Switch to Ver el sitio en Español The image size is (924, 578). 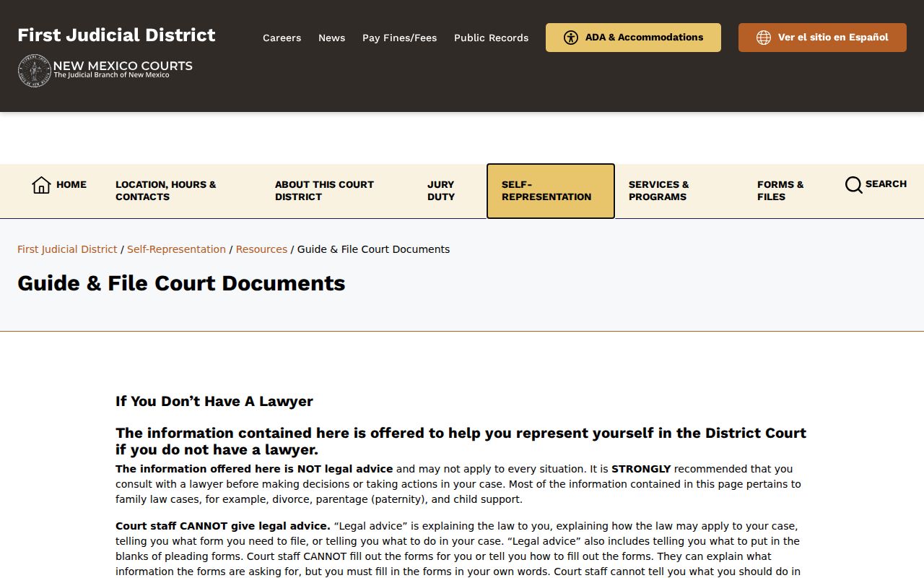[x=822, y=38]
